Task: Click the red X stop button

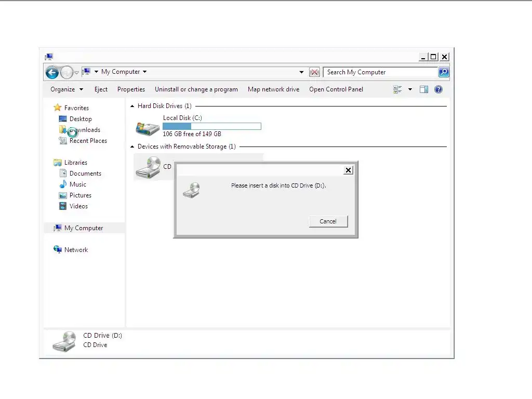Action: (314, 72)
